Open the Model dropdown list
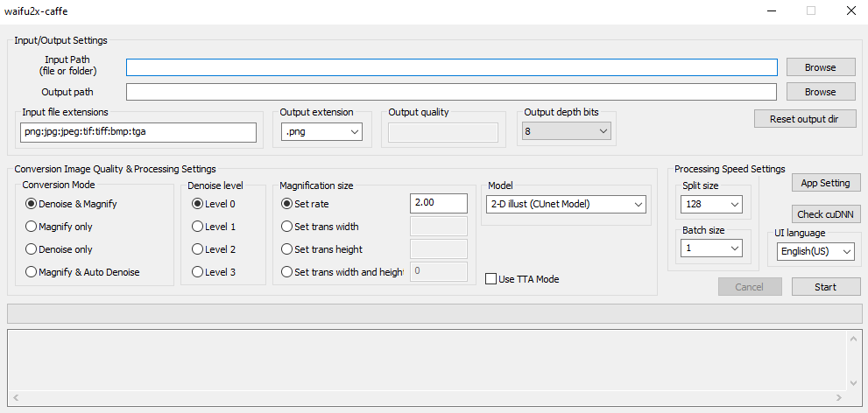 [x=566, y=204]
